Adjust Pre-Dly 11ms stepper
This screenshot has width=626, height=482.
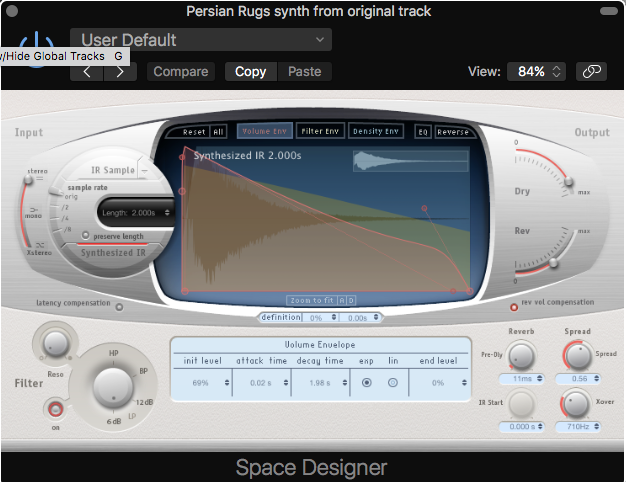point(539,378)
